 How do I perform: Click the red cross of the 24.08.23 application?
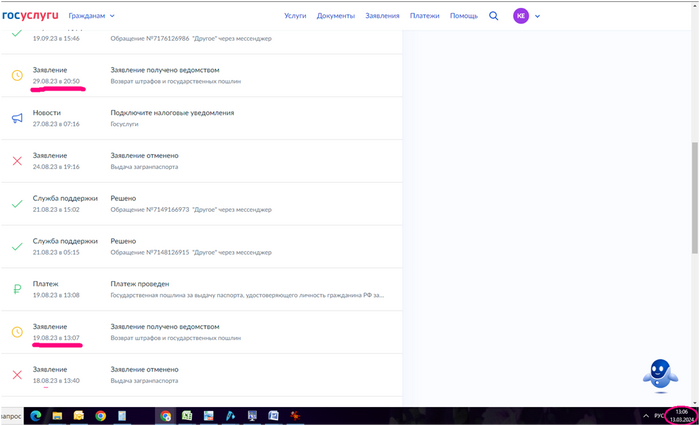click(x=17, y=161)
